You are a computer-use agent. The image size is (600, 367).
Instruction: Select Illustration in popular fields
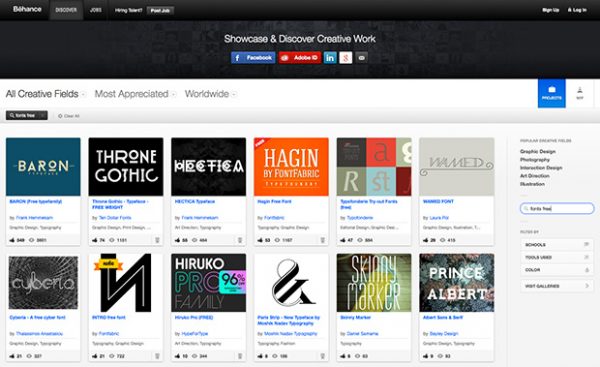tap(532, 184)
